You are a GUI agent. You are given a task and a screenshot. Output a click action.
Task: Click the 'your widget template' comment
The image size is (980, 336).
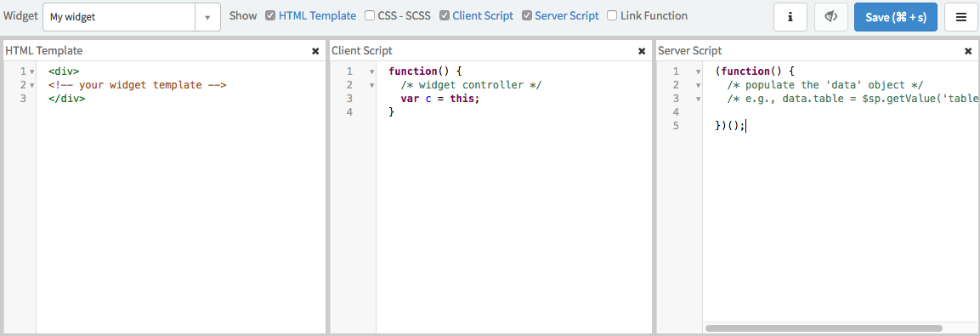(137, 85)
